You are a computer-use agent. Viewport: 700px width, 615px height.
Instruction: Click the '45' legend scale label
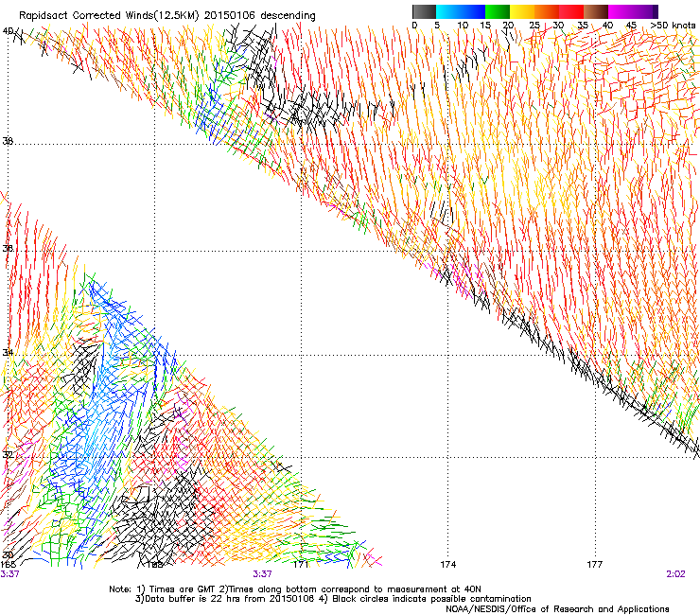pos(631,26)
